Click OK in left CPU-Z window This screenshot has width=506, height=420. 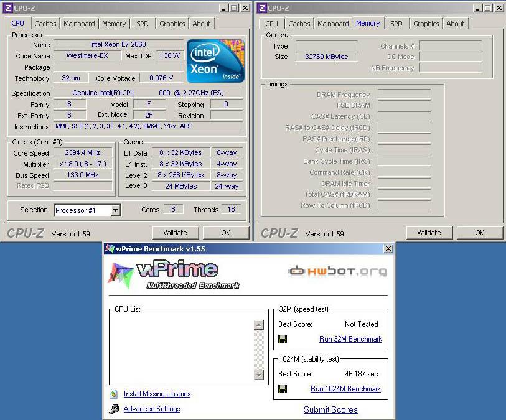(225, 233)
